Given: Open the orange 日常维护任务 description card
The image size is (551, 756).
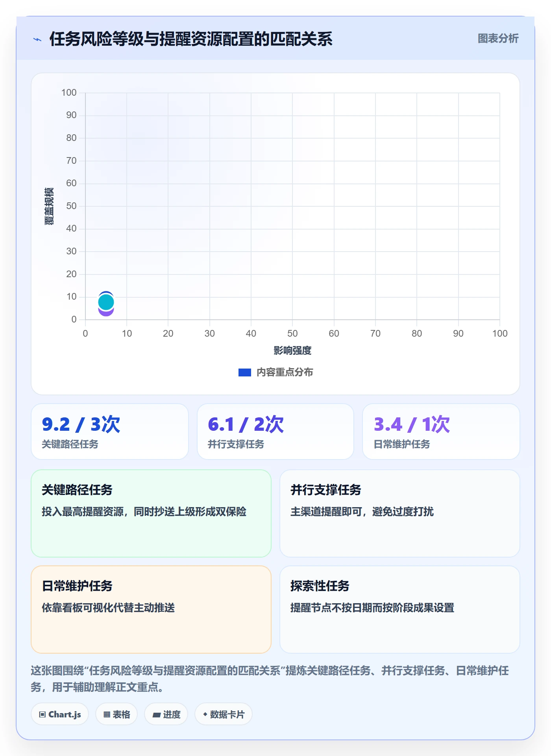Looking at the screenshot, I should point(151,609).
